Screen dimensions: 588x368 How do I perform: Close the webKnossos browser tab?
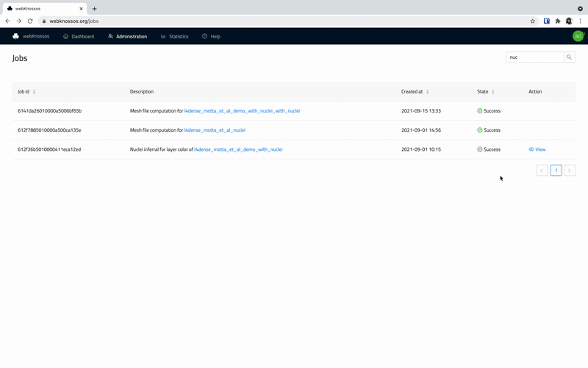pyautogui.click(x=81, y=9)
